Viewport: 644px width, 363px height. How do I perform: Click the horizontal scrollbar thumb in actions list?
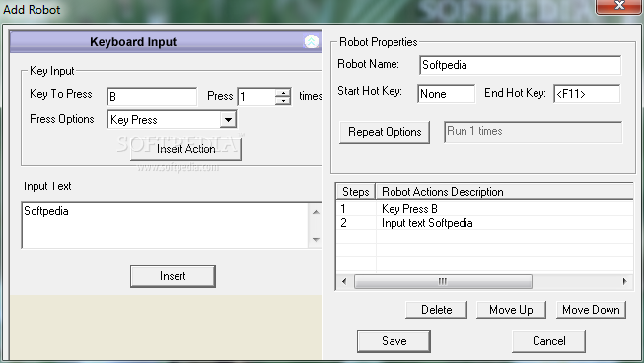443,282
